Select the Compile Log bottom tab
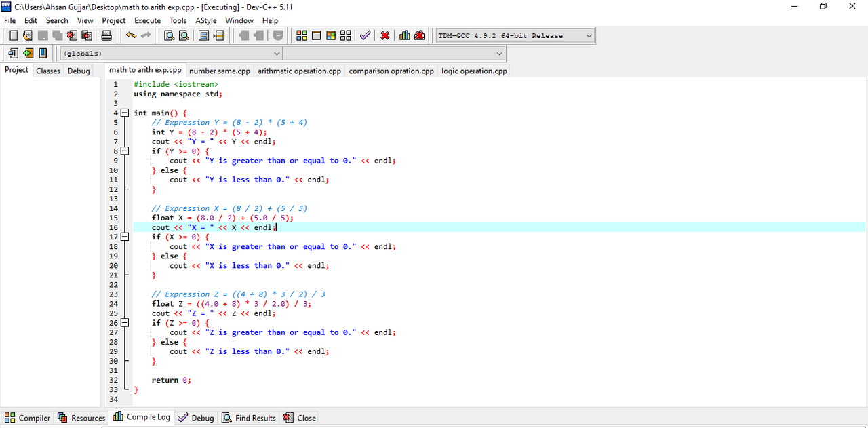This screenshot has height=428, width=868. click(142, 417)
